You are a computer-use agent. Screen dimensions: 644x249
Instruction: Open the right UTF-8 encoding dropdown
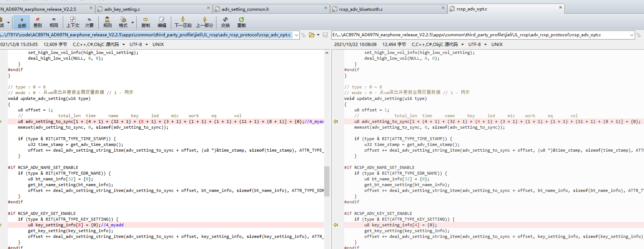coord(485,45)
